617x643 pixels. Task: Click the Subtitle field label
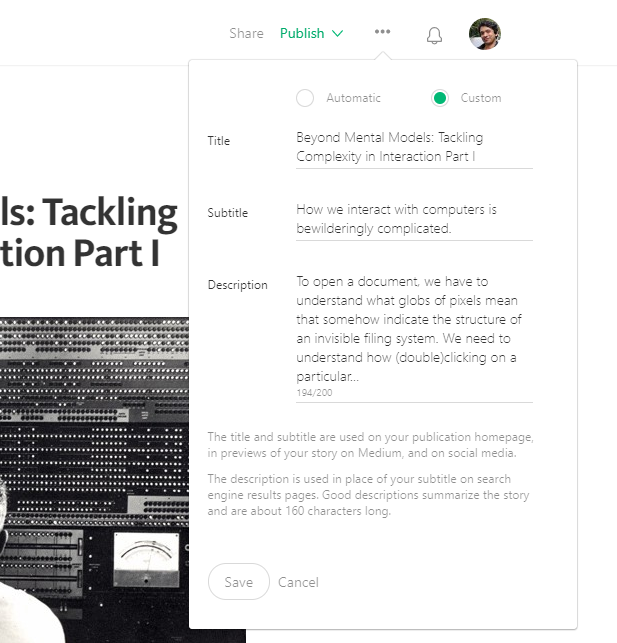228,213
